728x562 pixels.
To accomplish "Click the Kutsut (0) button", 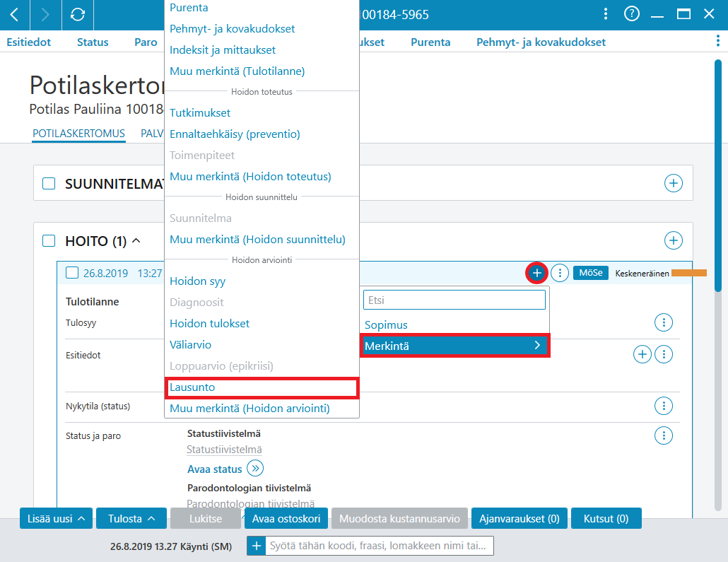I will click(x=606, y=518).
